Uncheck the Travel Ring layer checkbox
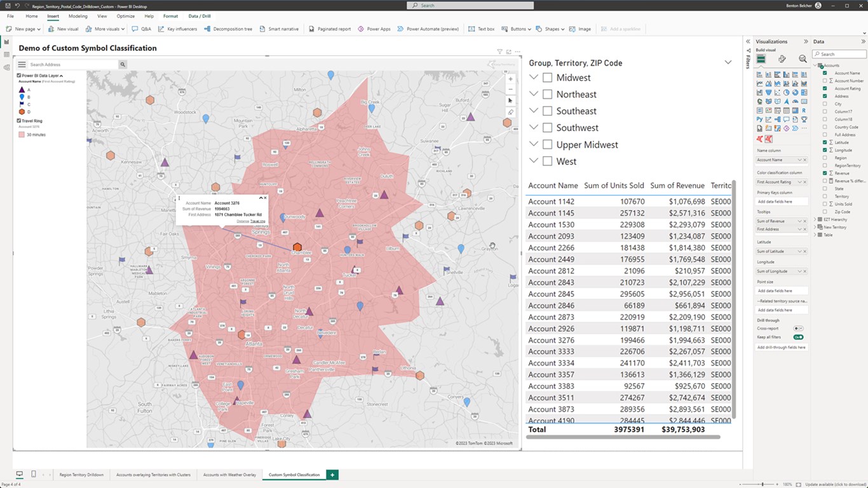868x488 pixels. 19,120
